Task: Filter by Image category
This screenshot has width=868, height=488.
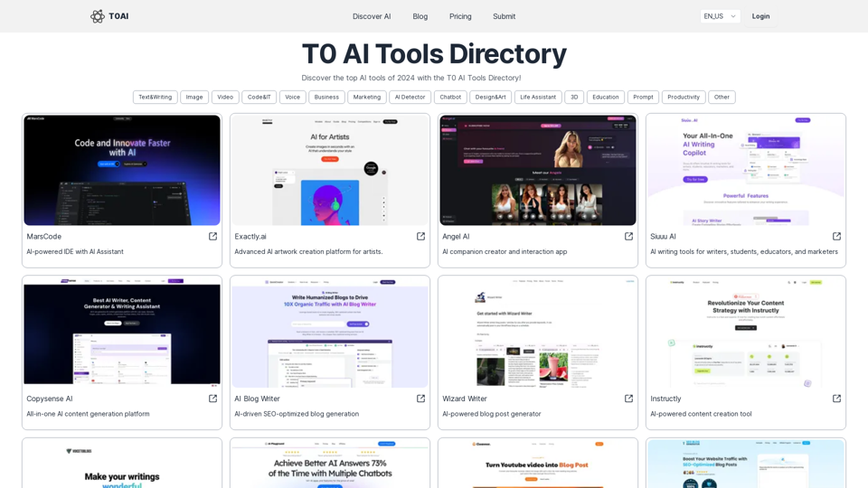Action: 194,97
